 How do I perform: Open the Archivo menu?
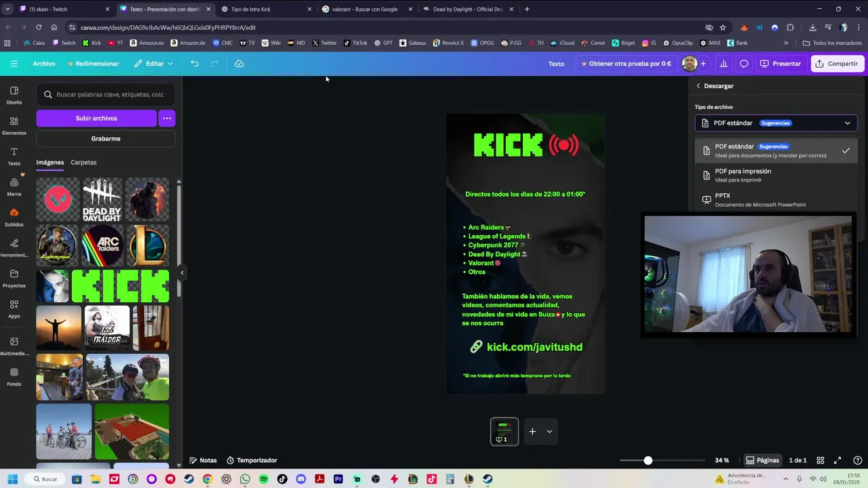44,64
